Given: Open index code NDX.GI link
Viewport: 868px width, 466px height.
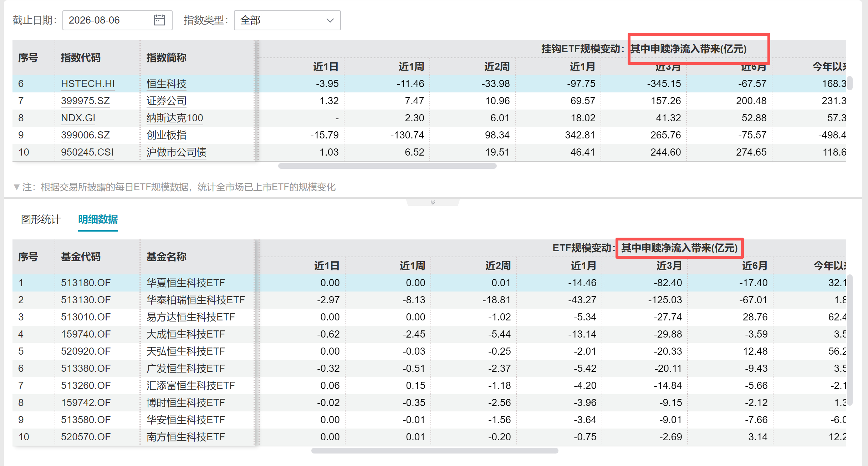Looking at the screenshot, I should tap(78, 118).
